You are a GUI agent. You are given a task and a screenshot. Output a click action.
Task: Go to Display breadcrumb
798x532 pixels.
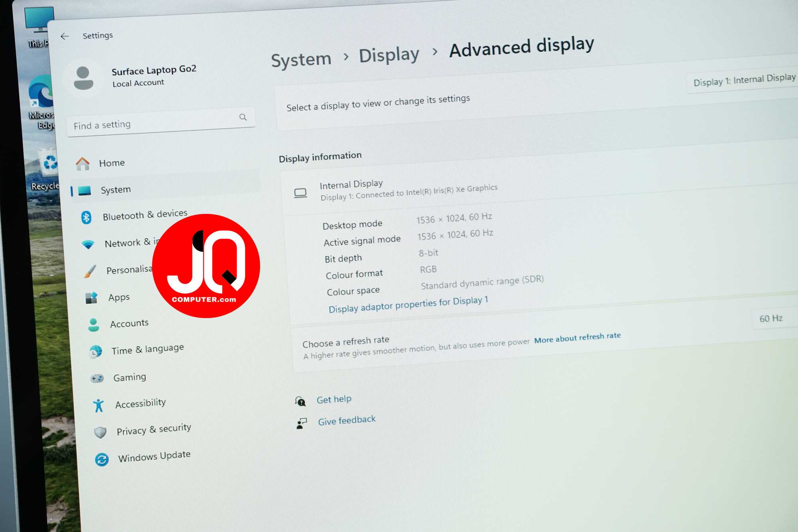389,55
